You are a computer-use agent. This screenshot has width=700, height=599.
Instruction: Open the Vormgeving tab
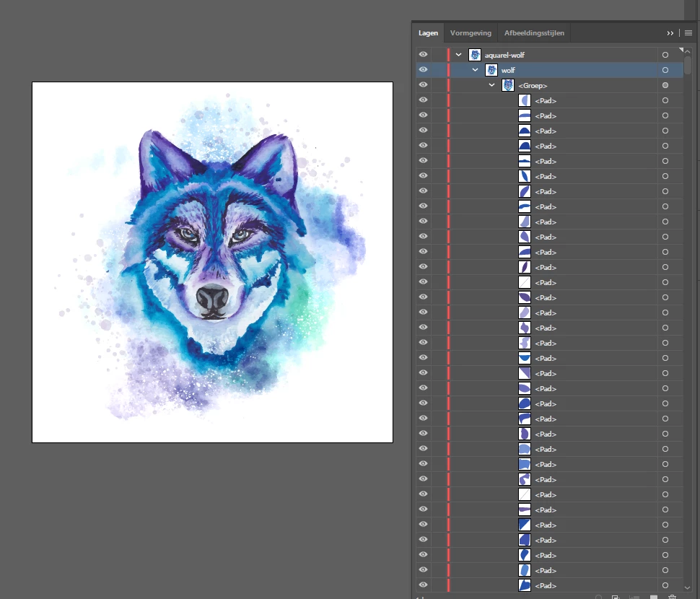tap(471, 33)
